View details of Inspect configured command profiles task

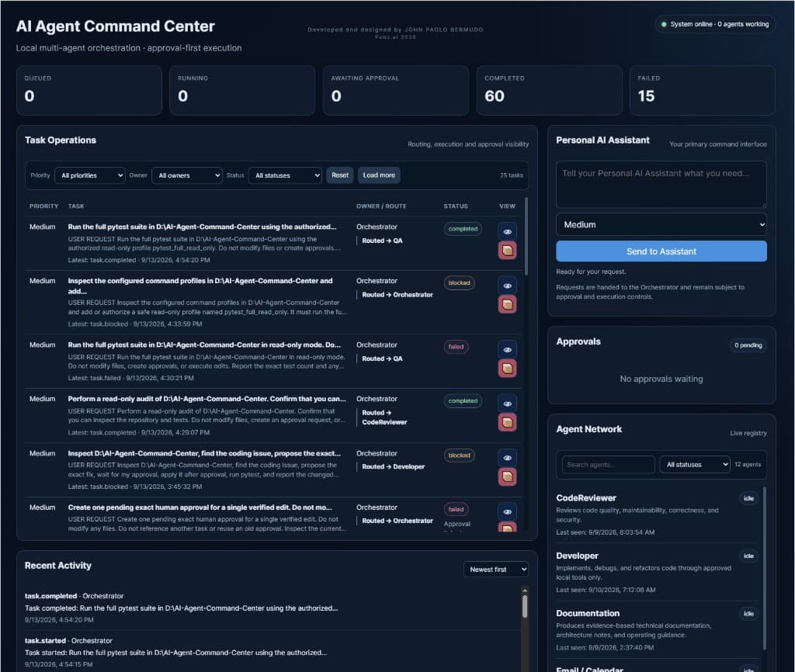507,286
